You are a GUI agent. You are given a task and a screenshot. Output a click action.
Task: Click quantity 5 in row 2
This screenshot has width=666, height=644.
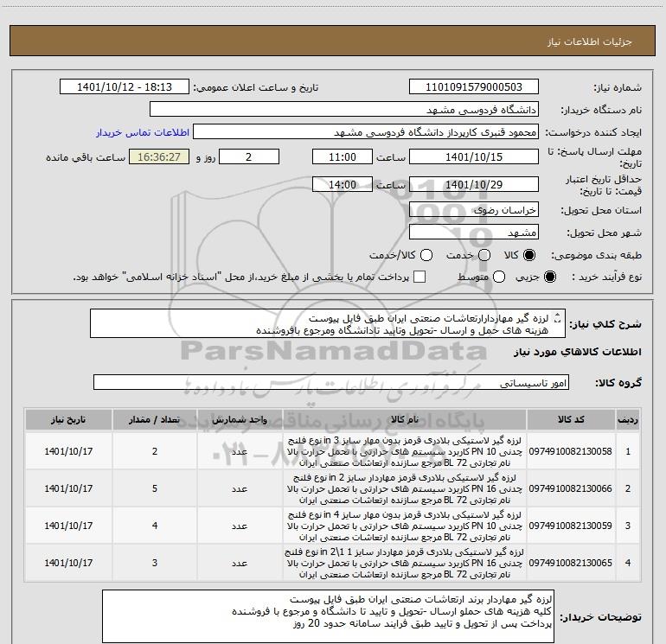(155, 488)
